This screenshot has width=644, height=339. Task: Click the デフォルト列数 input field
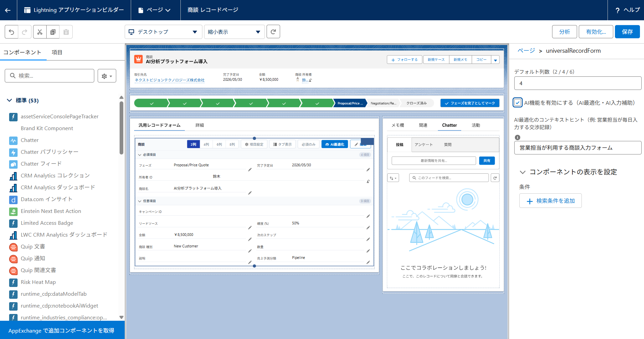tap(577, 83)
